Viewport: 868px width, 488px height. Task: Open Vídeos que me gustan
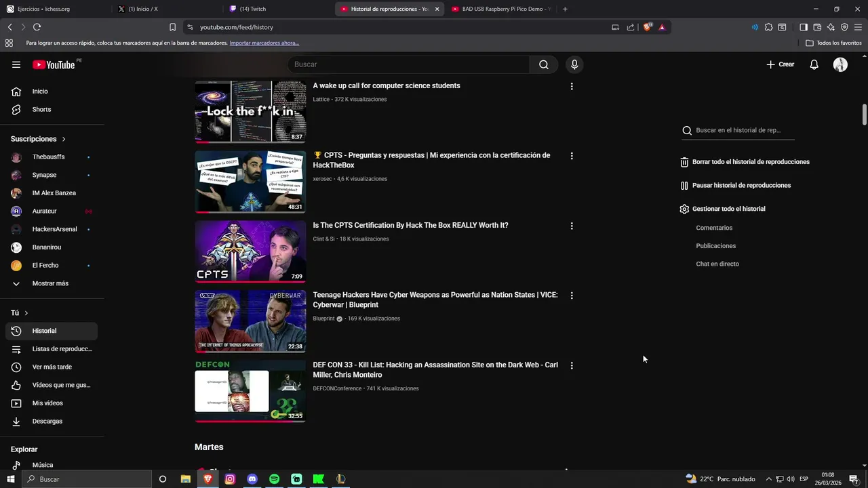tap(52, 385)
